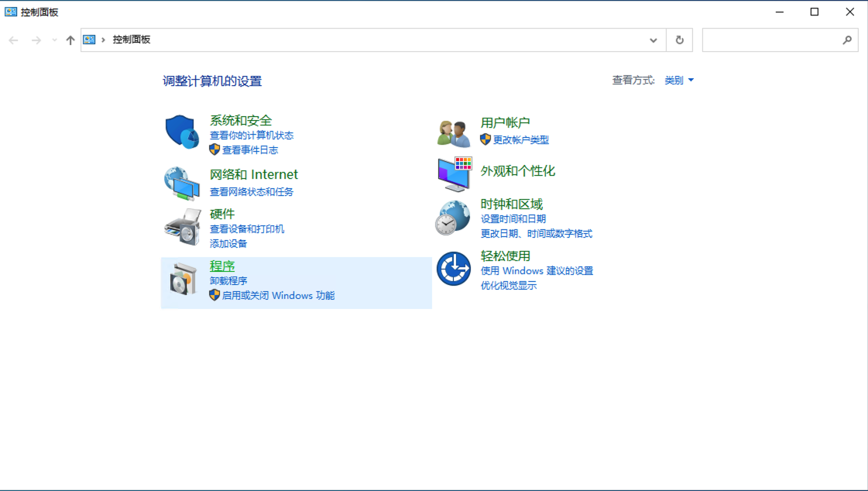Click 查看事件日志 under 系统和安全
The height and width of the screenshot is (491, 868).
click(x=249, y=149)
